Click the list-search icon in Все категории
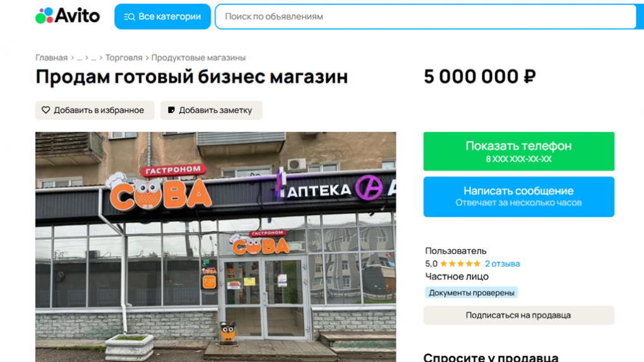Viewport: 644px width, 362px height. (129, 17)
